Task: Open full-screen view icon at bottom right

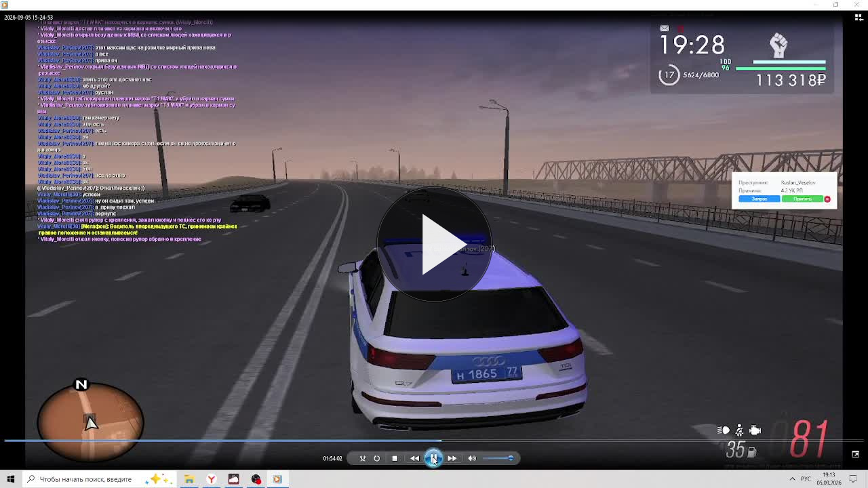Action: tap(856, 454)
